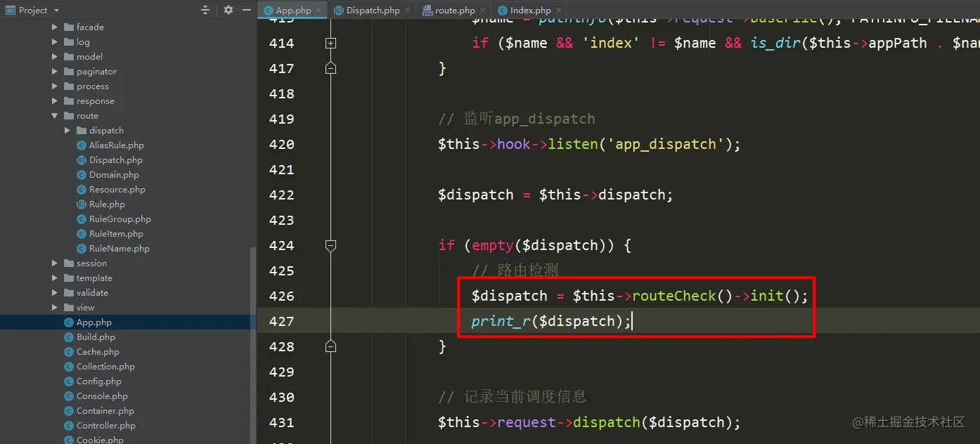Click the project tree scroll/collapse icon
This screenshot has height=444, width=980.
coord(205,10)
